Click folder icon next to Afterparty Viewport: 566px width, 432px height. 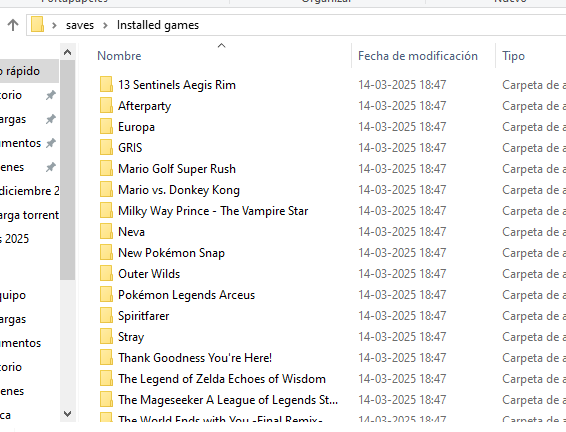pos(106,105)
